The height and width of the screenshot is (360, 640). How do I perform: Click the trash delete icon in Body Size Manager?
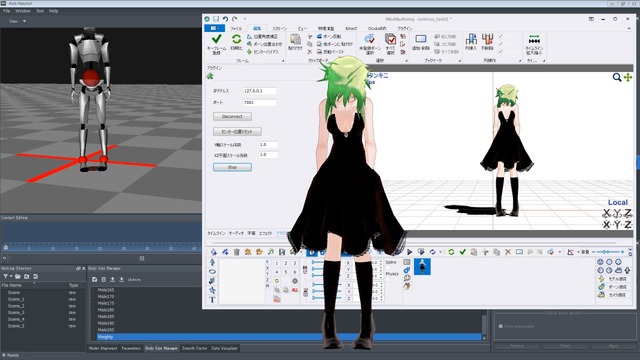[103, 279]
